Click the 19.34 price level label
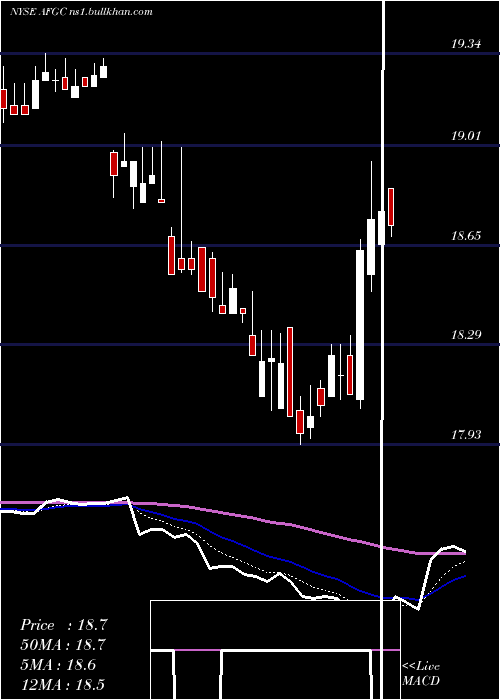Viewport: 500px width, 700px height. (466, 44)
